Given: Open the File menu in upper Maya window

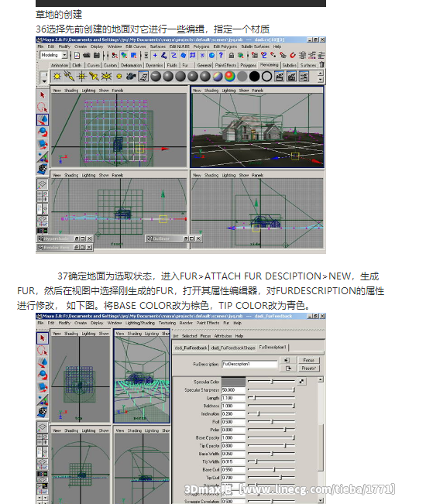Looking at the screenshot, I should tap(40, 46).
